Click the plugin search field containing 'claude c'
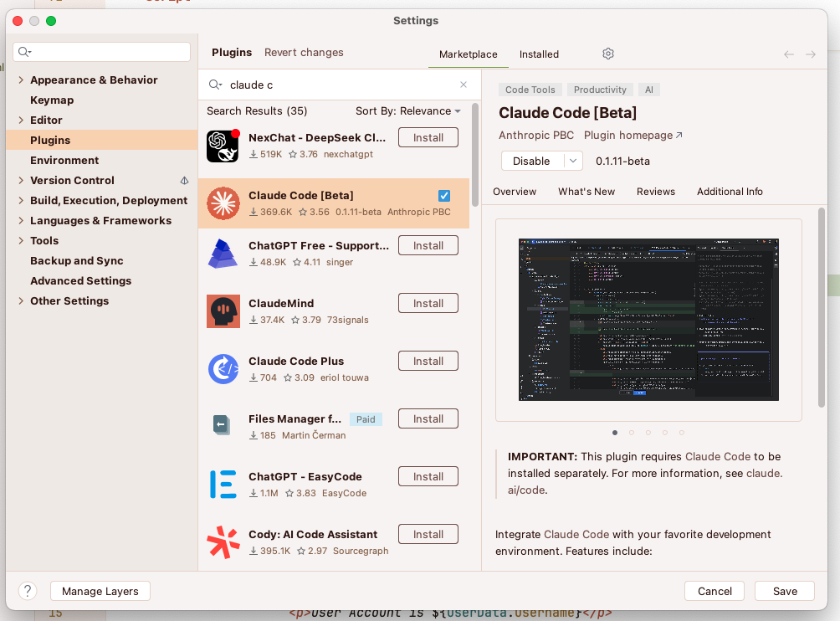Viewport: 840px width, 621px height. pos(340,85)
